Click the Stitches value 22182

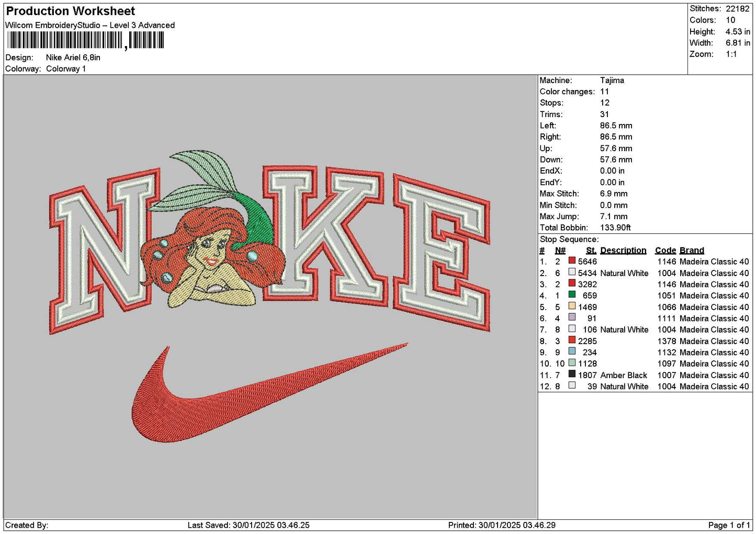click(738, 9)
